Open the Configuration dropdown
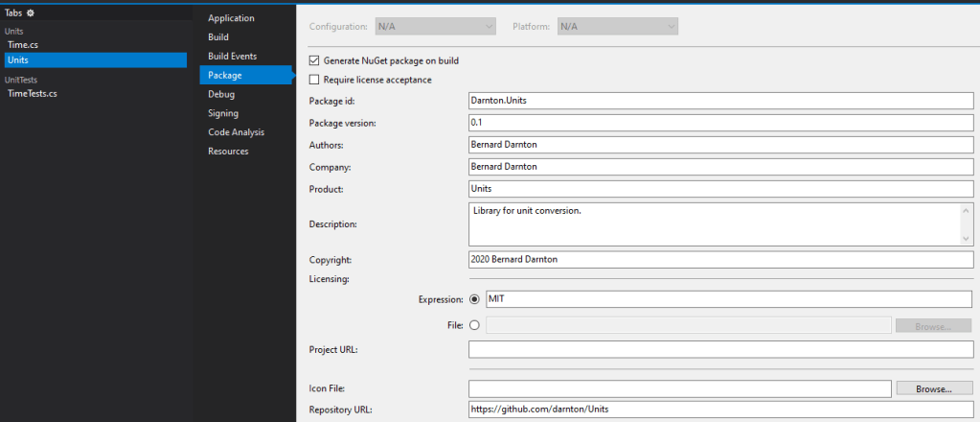This screenshot has height=422, width=980. click(x=435, y=26)
